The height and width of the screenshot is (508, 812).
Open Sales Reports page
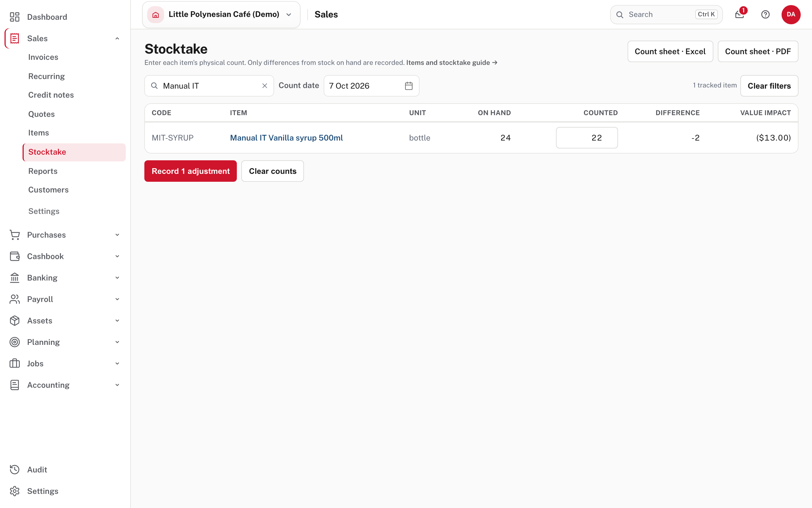coord(43,171)
